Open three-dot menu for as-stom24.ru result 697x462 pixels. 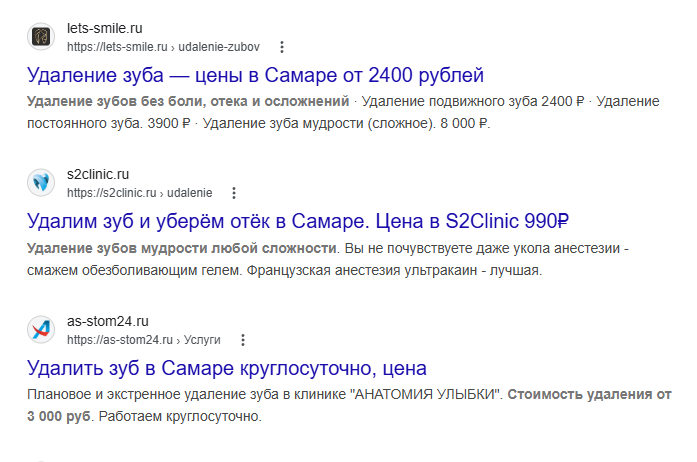243,340
